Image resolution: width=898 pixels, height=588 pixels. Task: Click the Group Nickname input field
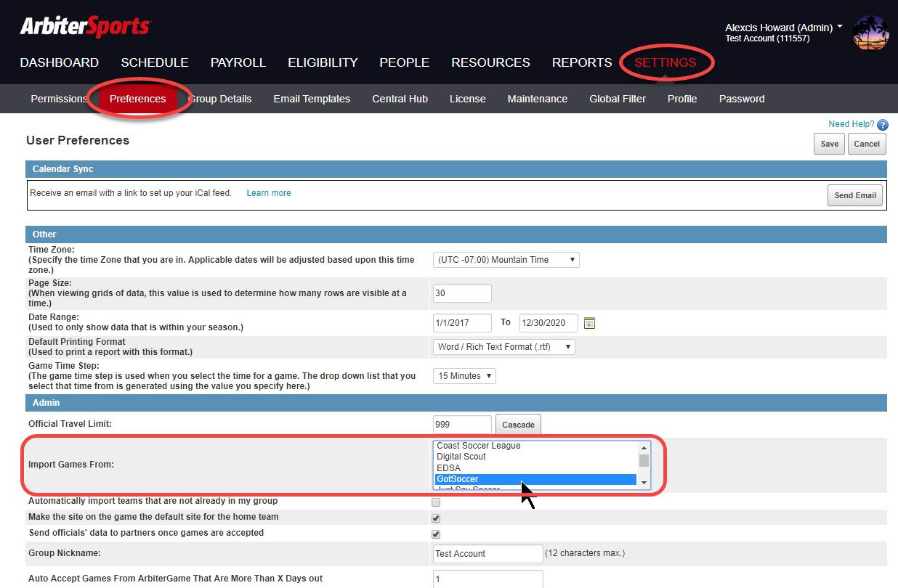[488, 554]
